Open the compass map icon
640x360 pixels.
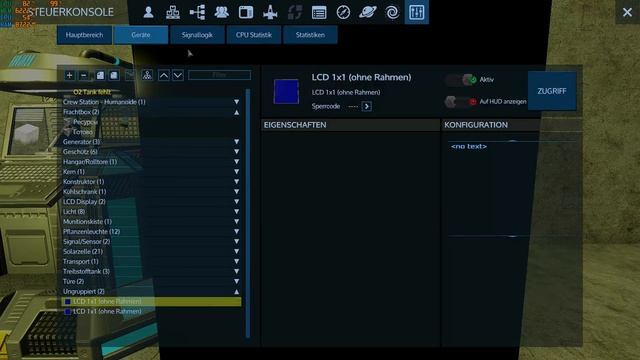point(343,12)
